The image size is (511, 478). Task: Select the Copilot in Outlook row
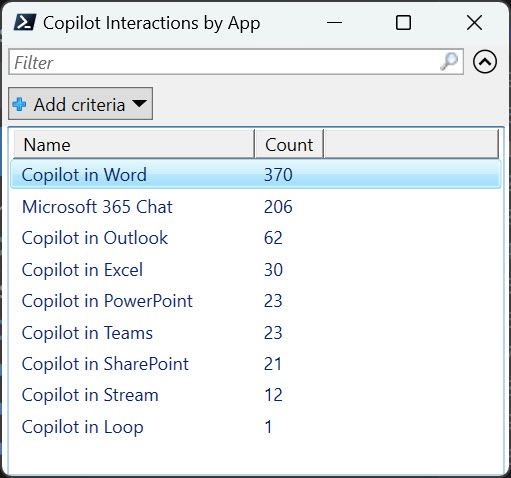pos(256,238)
